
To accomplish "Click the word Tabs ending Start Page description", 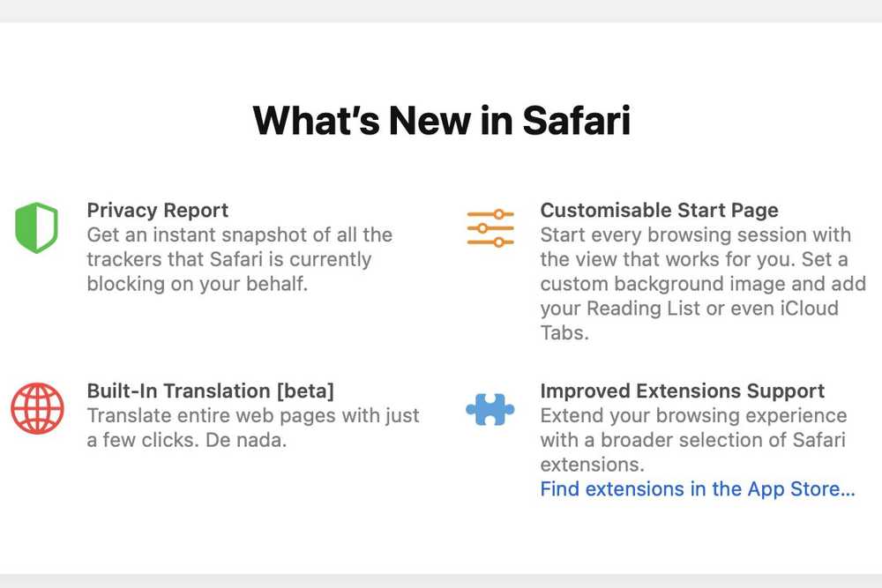I will point(564,332).
